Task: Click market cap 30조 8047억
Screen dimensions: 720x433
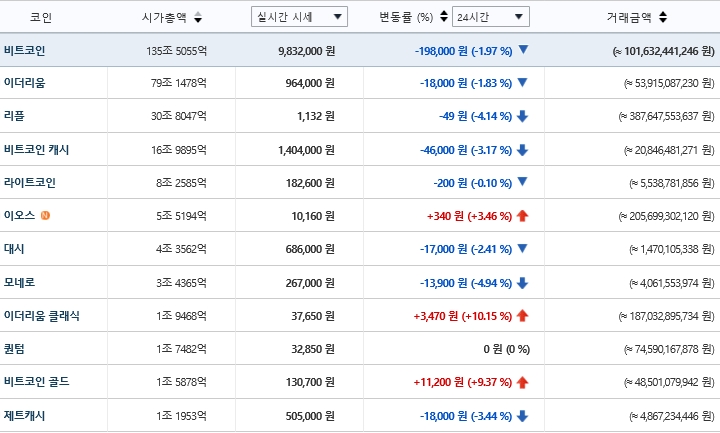Action: 179,116
